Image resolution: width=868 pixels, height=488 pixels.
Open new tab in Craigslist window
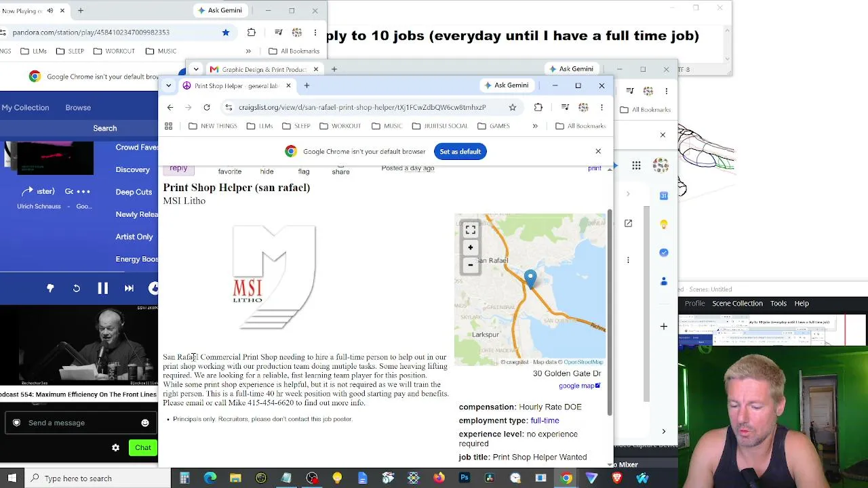307,85
